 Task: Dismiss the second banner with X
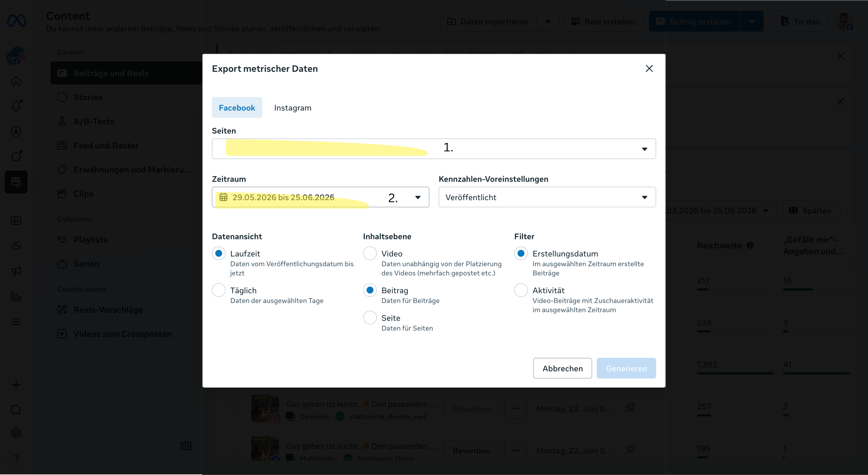point(840,102)
